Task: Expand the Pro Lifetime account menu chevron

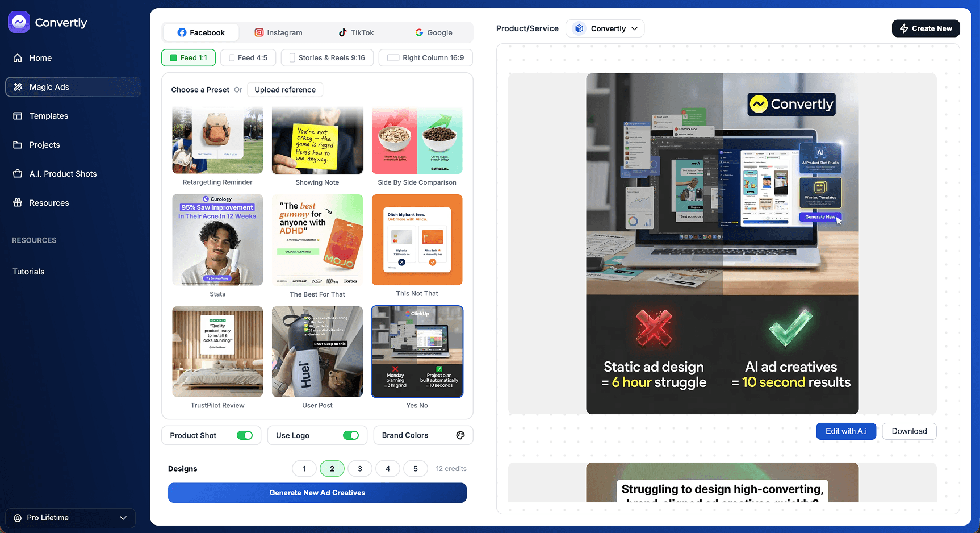Action: (123, 518)
